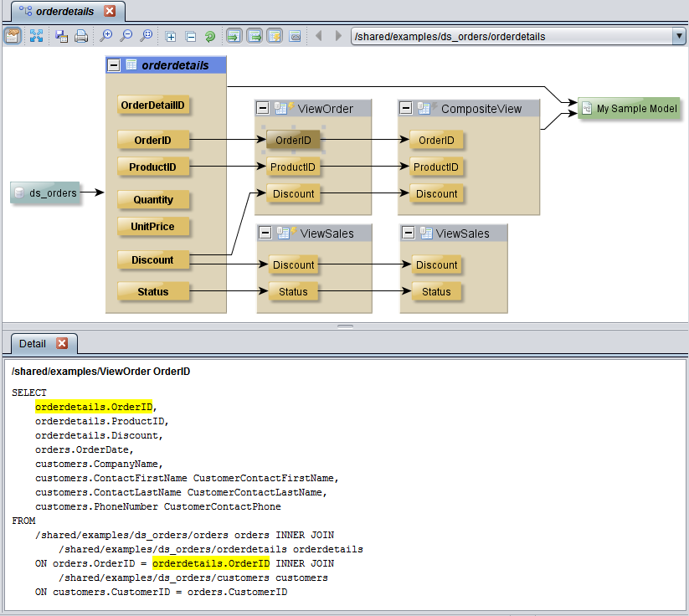Click the green Refresh icon
The width and height of the screenshot is (689, 616).
coord(210,36)
